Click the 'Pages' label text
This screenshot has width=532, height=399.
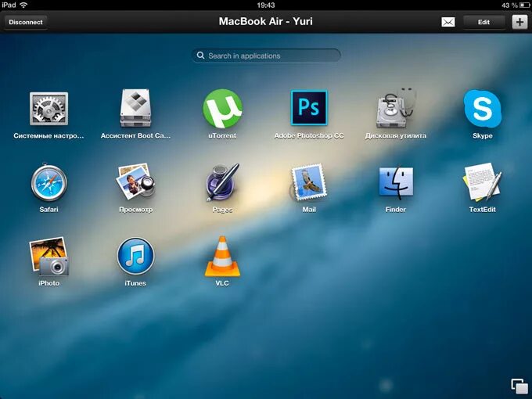(x=222, y=210)
